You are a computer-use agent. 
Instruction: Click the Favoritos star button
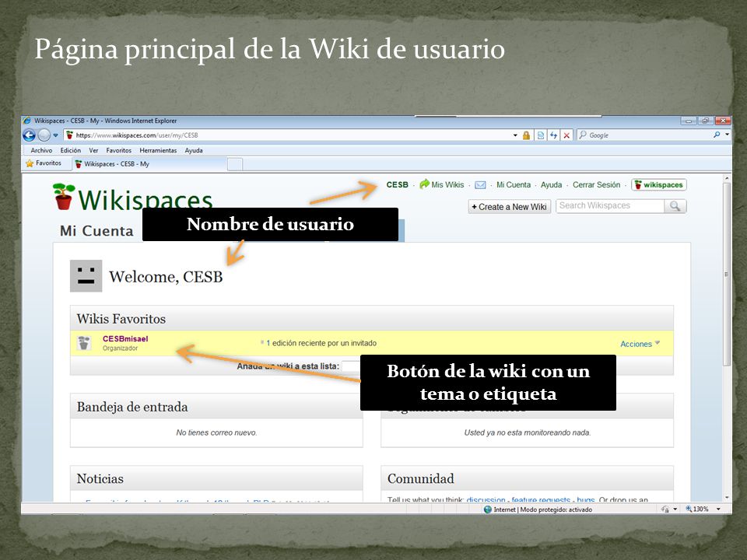coord(44,163)
